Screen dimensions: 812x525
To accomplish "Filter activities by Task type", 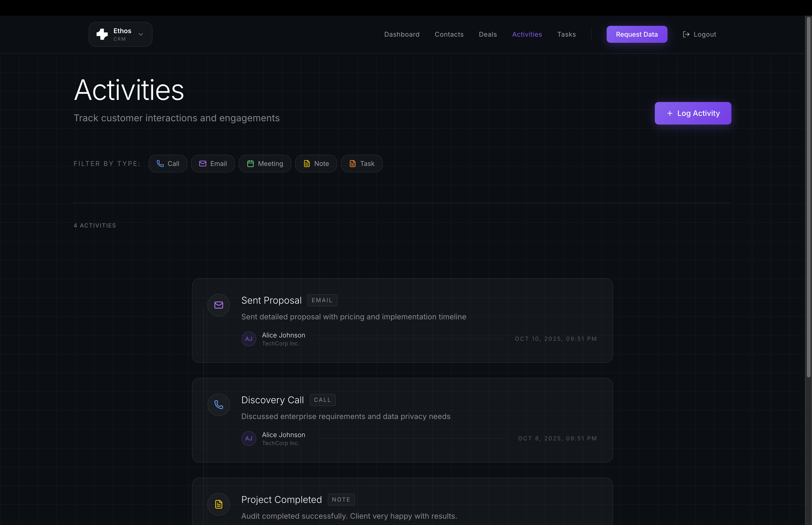I will pos(362,164).
